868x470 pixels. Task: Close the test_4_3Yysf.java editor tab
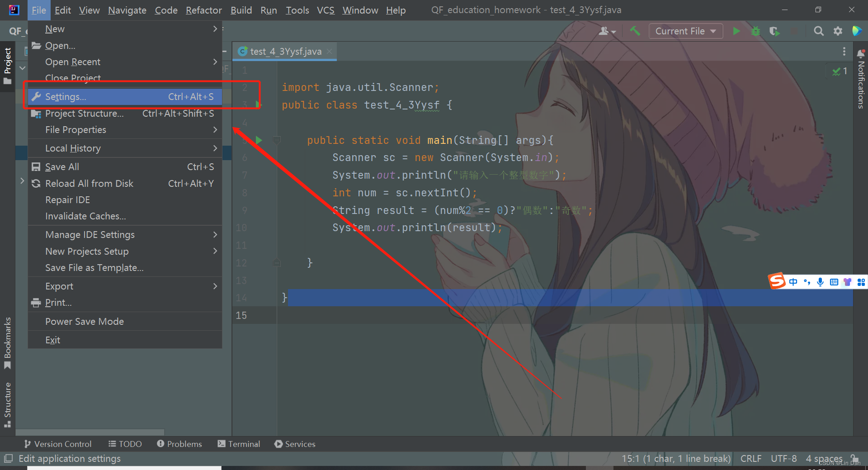coord(330,52)
